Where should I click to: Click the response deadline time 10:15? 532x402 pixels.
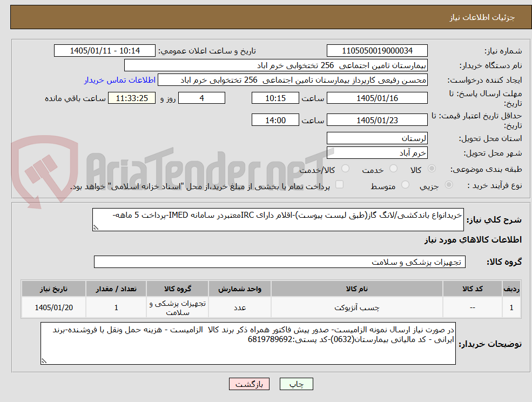275,98
